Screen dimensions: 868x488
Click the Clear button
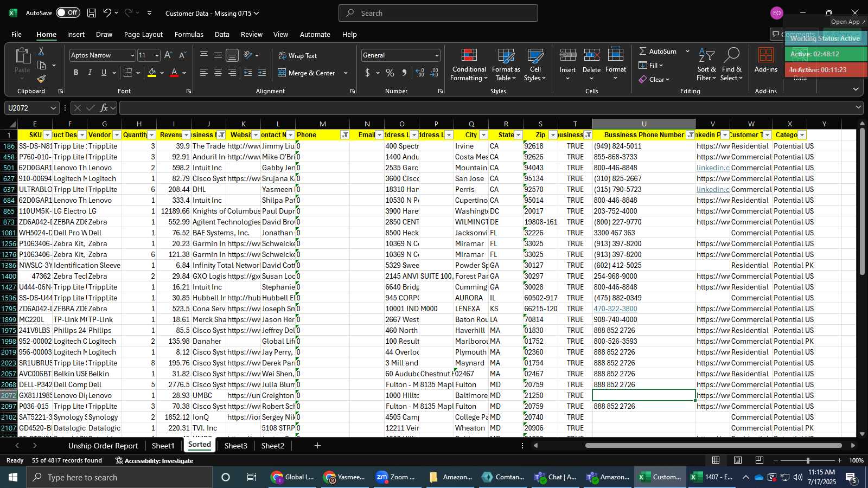pyautogui.click(x=654, y=79)
